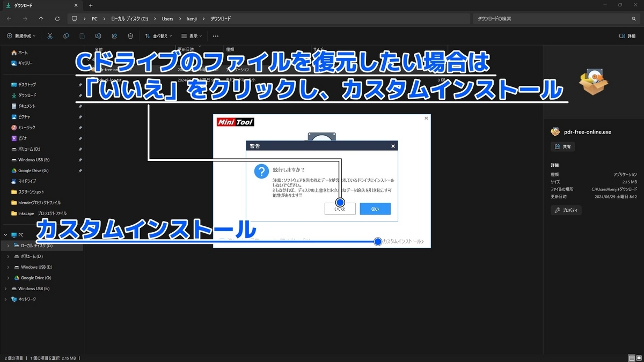Select the Cut icon in the toolbar
The image size is (644, 362).
click(50, 36)
